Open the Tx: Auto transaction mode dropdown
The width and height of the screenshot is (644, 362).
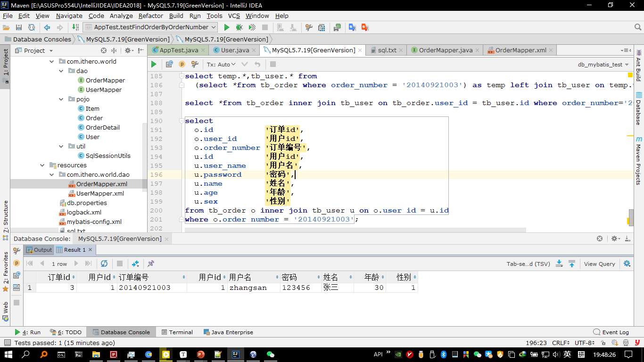point(221,64)
